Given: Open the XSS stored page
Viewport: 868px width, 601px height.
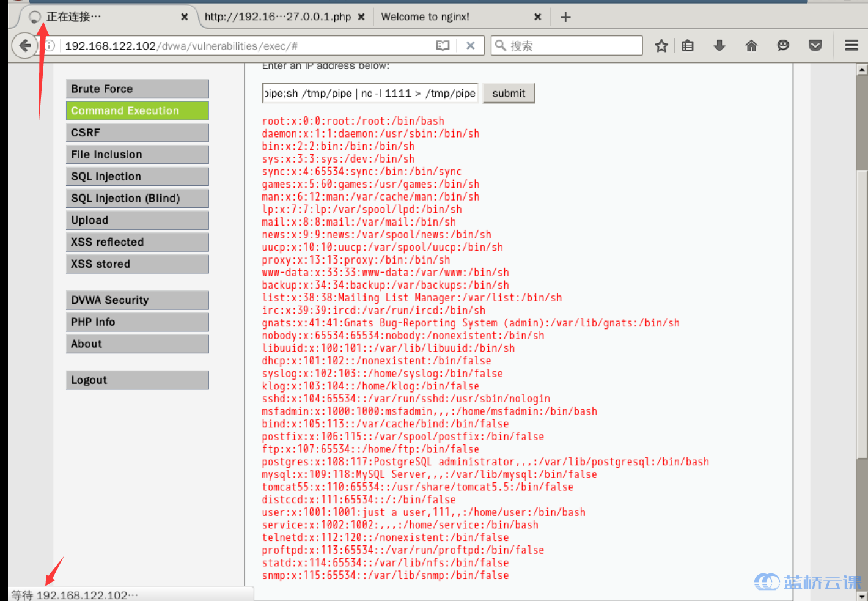Looking at the screenshot, I should point(138,264).
